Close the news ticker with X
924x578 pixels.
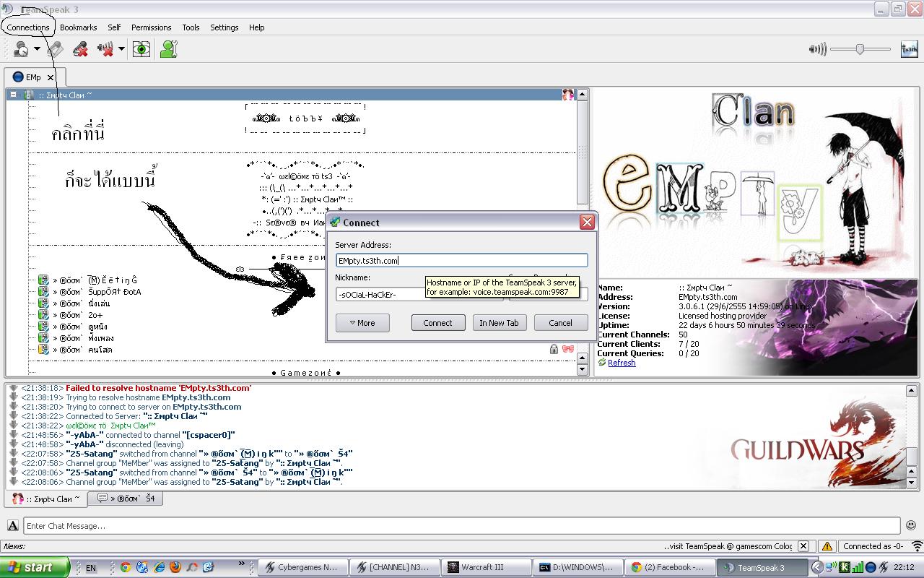[803, 546]
